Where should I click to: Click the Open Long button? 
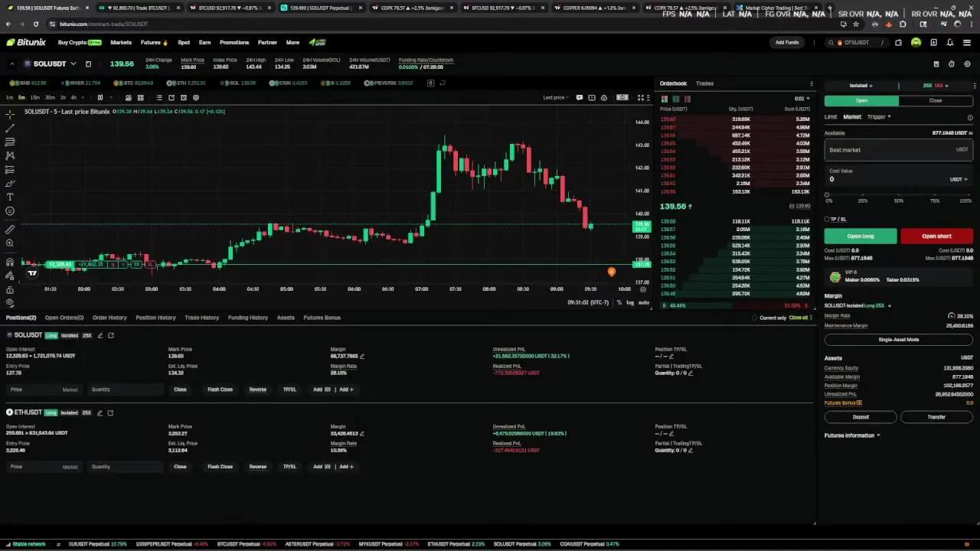(x=861, y=236)
